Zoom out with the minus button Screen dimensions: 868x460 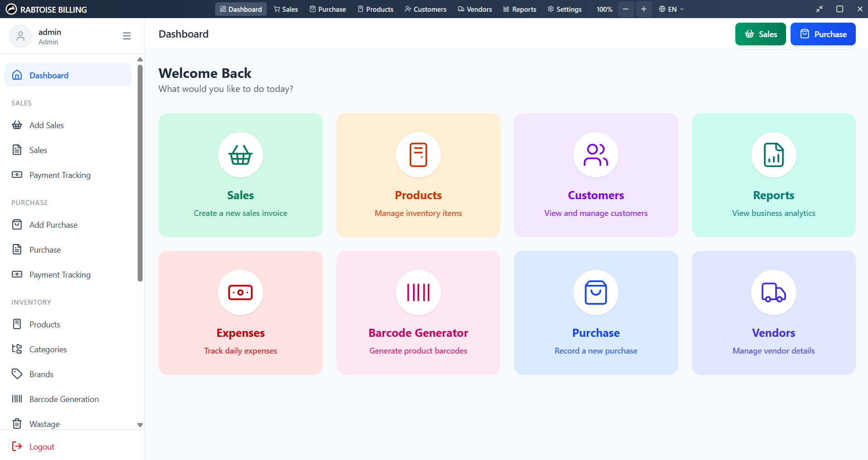[x=626, y=9]
